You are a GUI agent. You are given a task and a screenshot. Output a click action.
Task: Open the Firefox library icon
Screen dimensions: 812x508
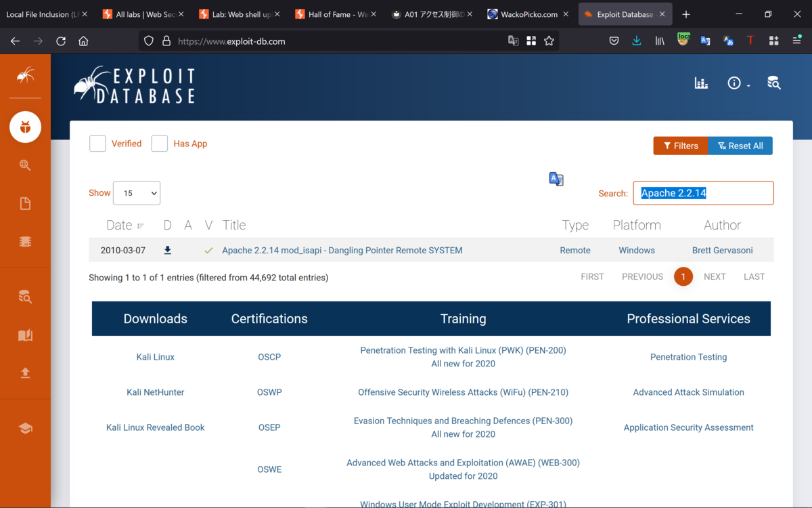point(660,41)
